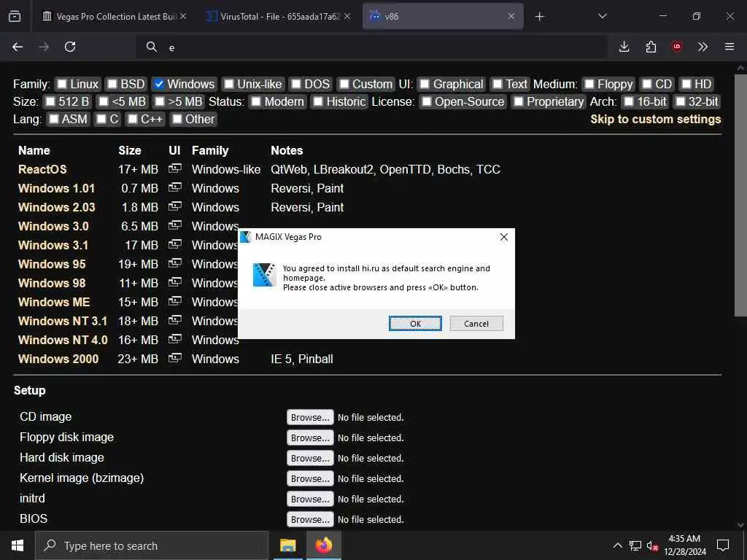The image size is (747, 560).
Task: Close the MAGIX Vegas Pro dialog
Action: [x=503, y=237]
